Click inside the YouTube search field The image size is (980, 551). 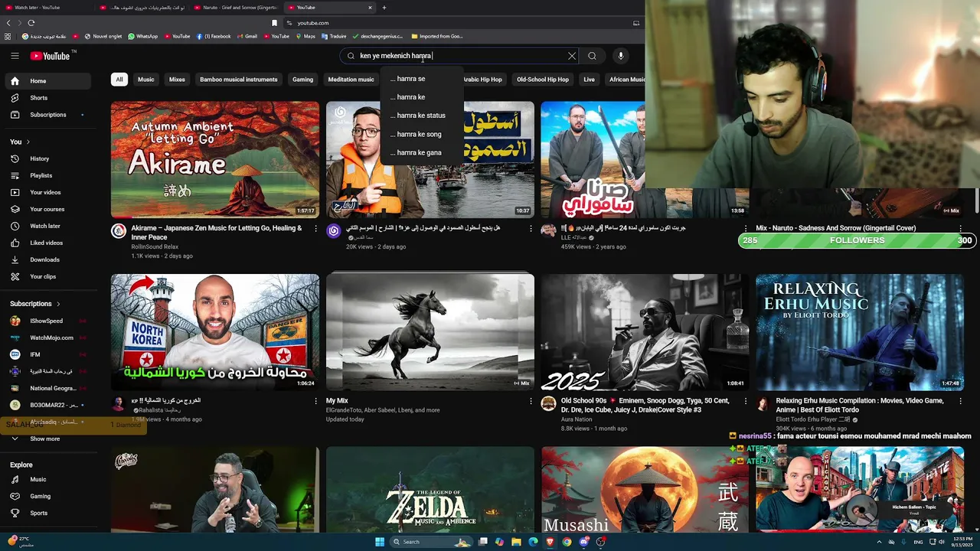point(459,56)
